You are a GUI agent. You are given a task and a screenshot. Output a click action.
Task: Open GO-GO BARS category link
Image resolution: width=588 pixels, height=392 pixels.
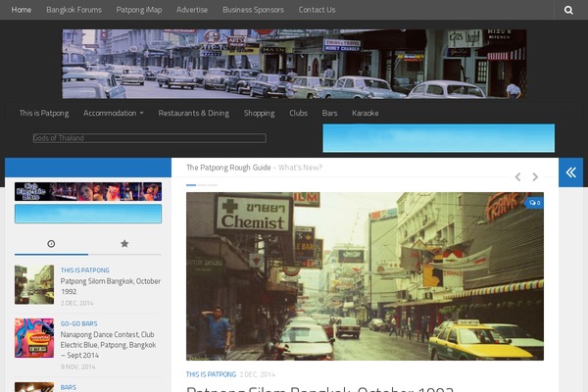click(78, 323)
